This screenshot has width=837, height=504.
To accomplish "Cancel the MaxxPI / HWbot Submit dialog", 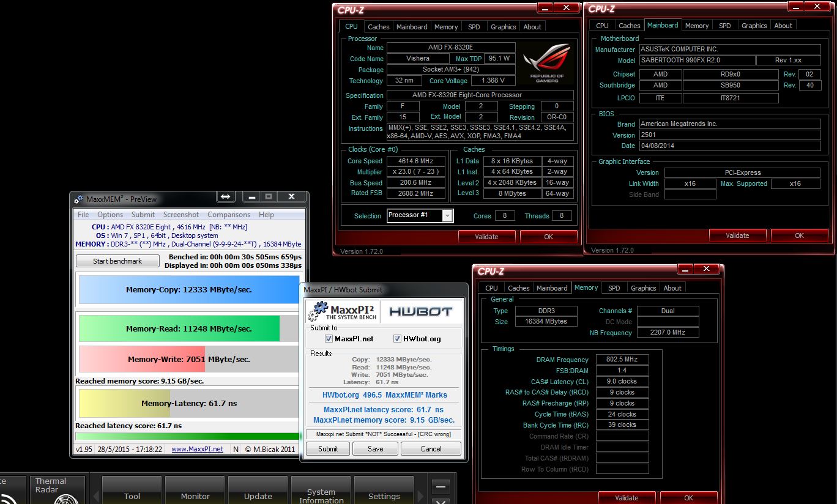I will click(431, 449).
